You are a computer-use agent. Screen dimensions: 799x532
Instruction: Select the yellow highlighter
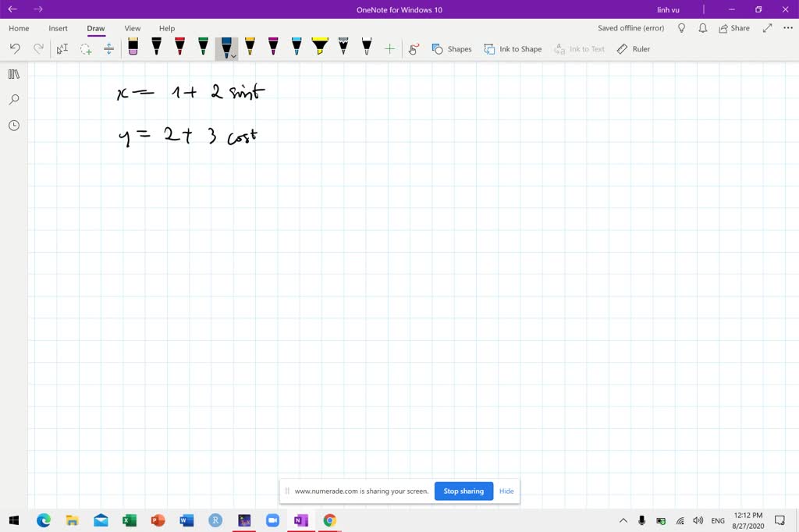[x=320, y=47]
